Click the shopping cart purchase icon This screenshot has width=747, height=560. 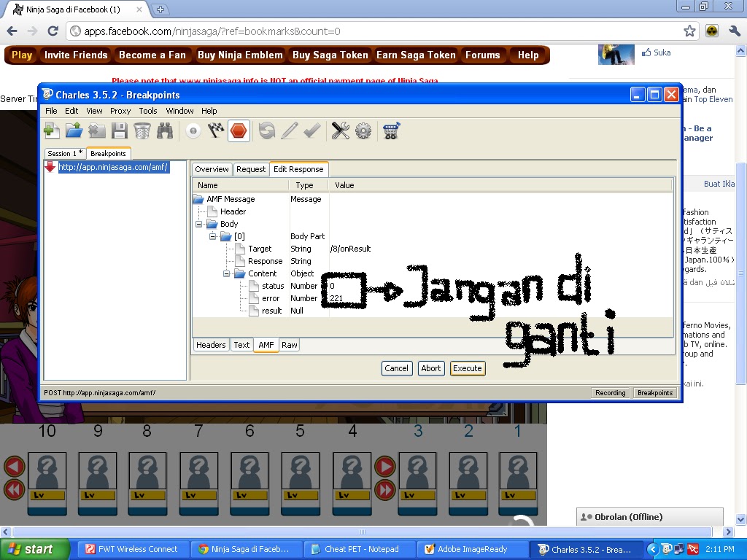pyautogui.click(x=391, y=131)
